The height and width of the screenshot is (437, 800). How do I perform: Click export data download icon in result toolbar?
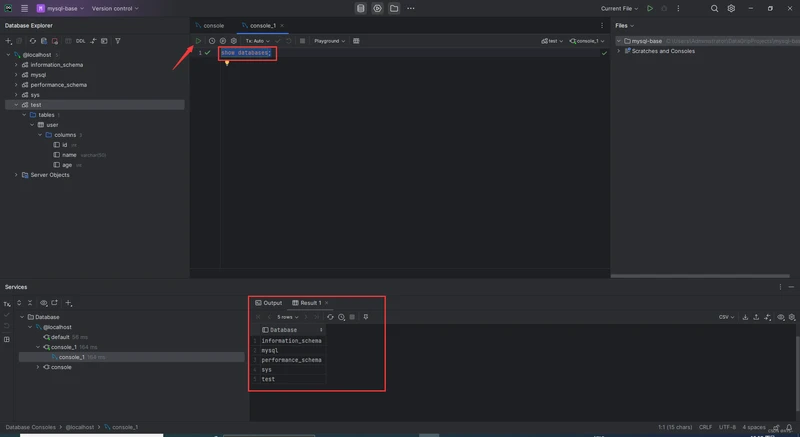click(x=745, y=317)
